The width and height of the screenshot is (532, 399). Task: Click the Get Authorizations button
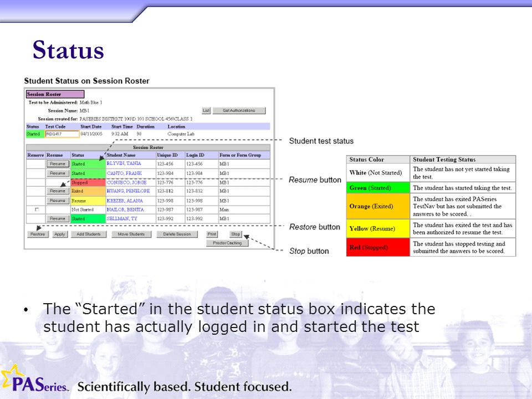click(x=239, y=111)
